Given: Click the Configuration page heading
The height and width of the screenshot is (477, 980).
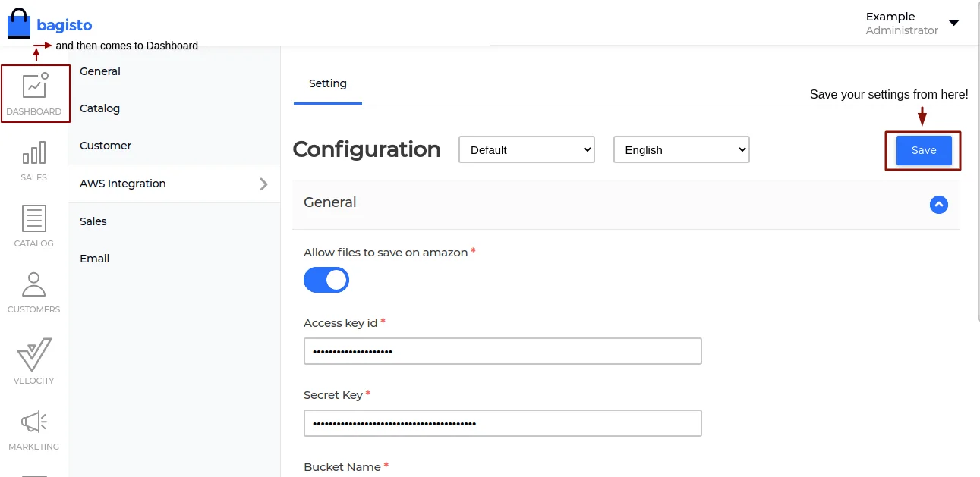Looking at the screenshot, I should 367,149.
